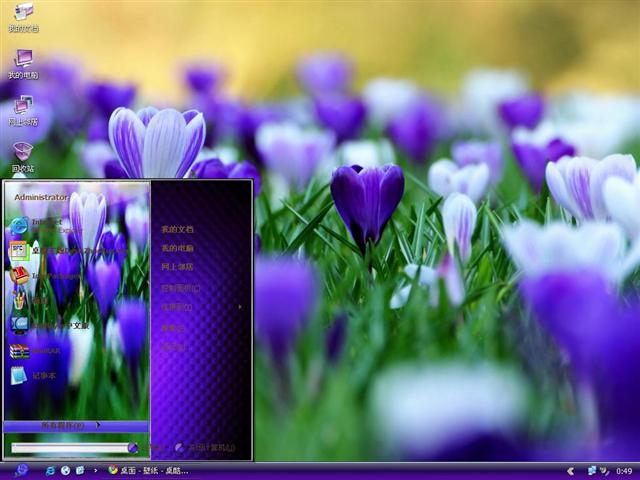Switch to the 桌面 - 壁纸 taskbar window
Image resolution: width=640 pixels, height=480 pixels.
coord(148,471)
